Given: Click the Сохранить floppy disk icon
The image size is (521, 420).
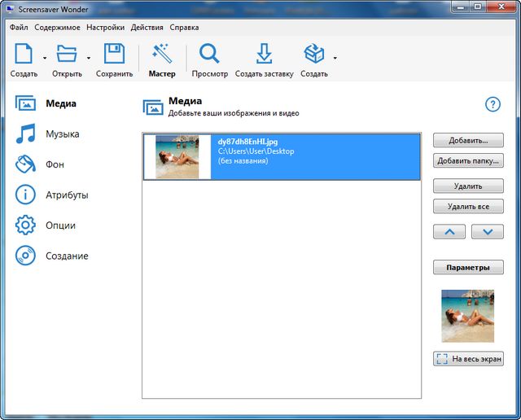Looking at the screenshot, I should (x=114, y=55).
